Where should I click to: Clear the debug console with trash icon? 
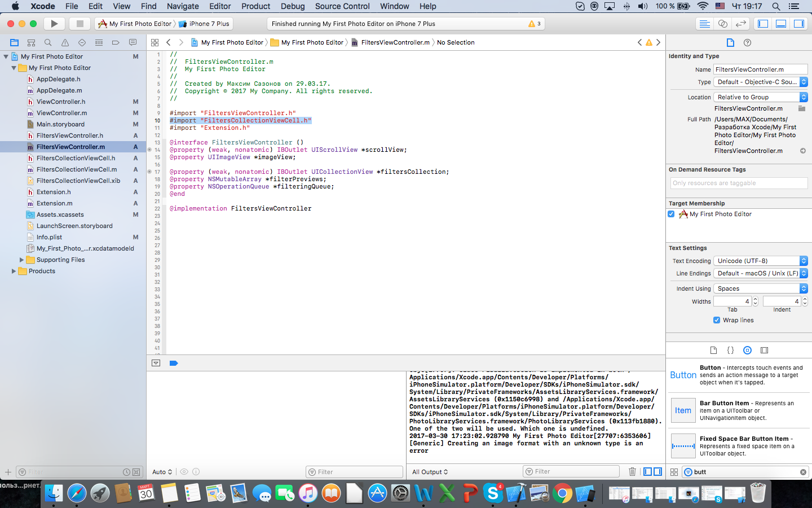[632, 471]
